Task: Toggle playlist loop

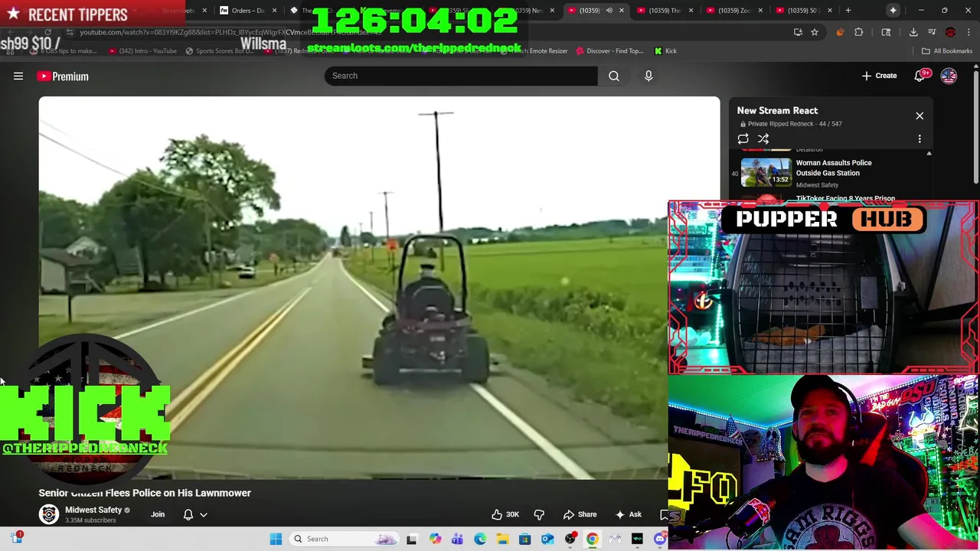Action: click(743, 139)
